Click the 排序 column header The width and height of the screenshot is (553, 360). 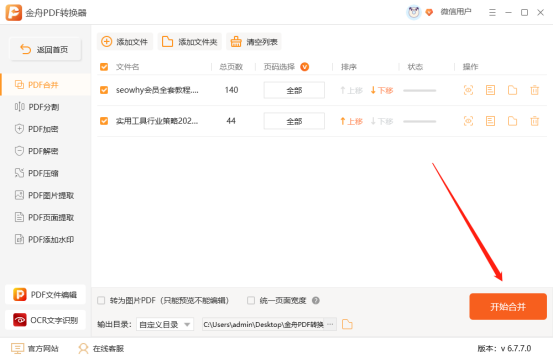pos(349,67)
